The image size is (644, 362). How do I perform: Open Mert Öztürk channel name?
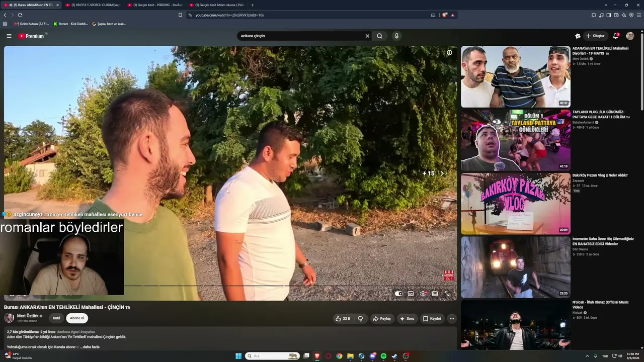[x=28, y=316]
